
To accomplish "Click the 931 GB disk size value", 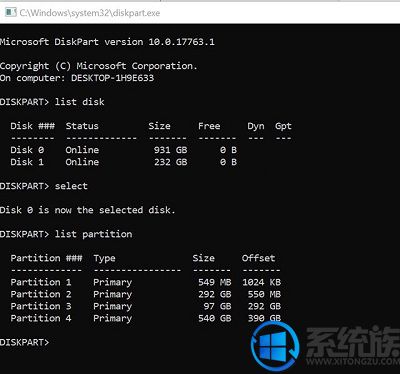I will tap(170, 150).
